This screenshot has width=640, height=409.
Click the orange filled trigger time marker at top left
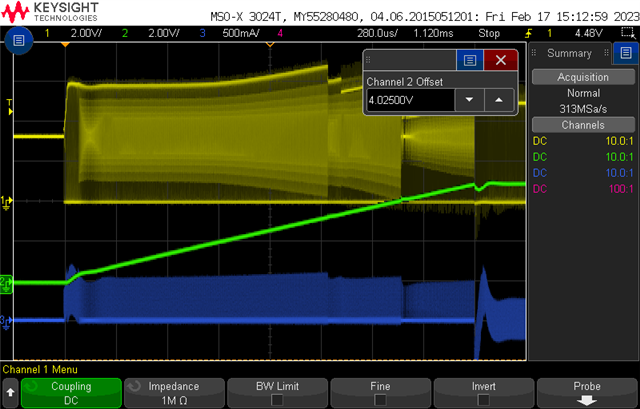point(65,44)
